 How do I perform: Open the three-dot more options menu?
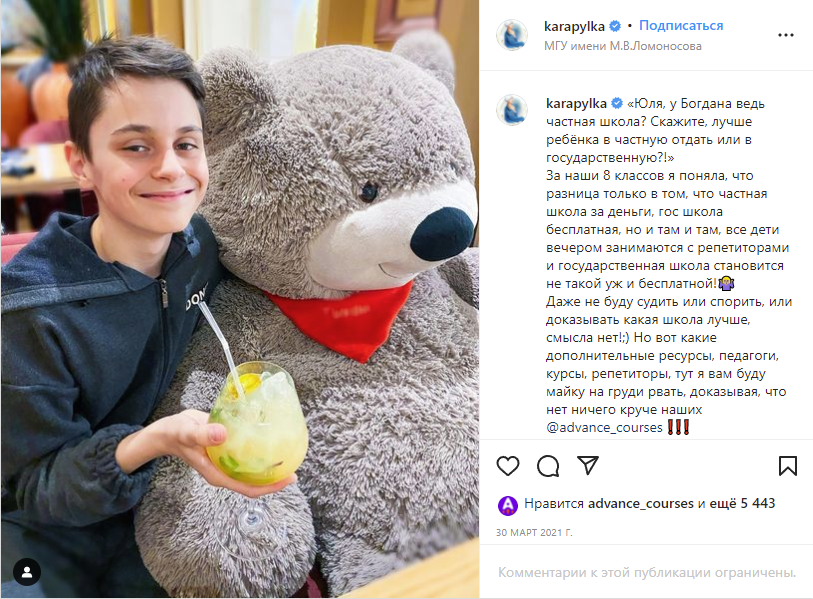pos(786,35)
